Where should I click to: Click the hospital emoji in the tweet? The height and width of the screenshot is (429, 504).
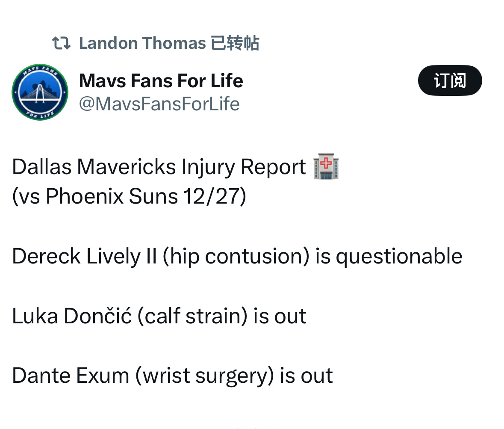click(326, 166)
